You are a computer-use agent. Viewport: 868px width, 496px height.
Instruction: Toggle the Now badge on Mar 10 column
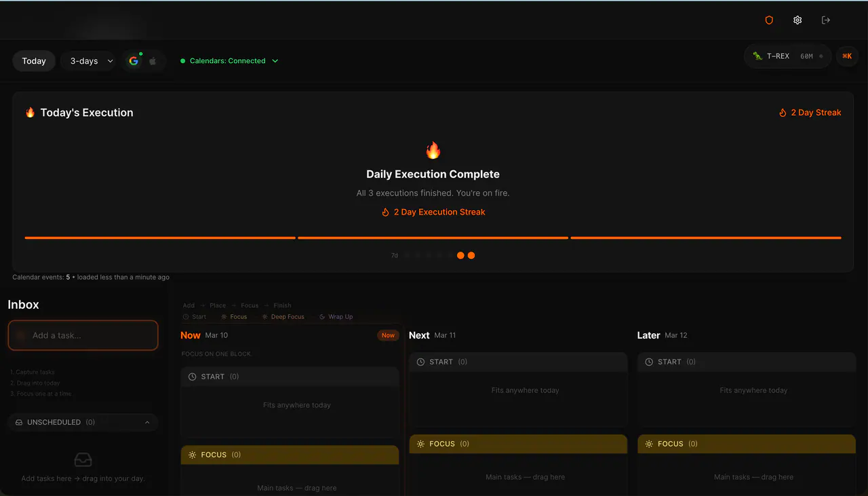(x=388, y=335)
